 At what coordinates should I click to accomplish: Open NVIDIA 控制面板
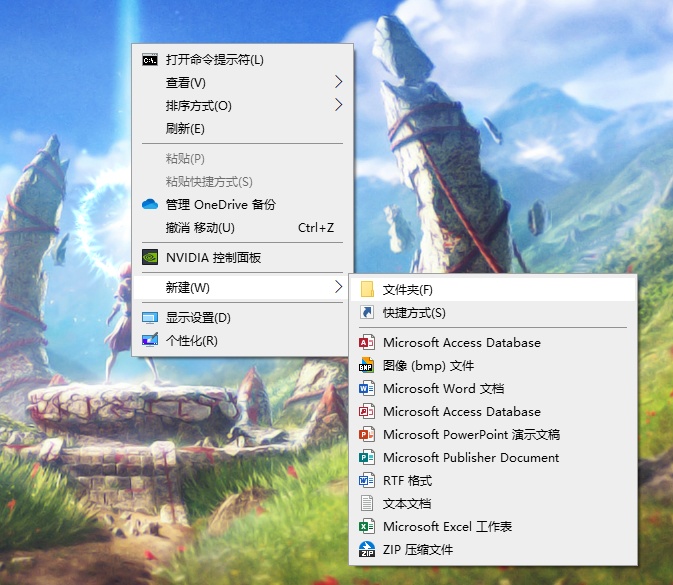coord(243,258)
